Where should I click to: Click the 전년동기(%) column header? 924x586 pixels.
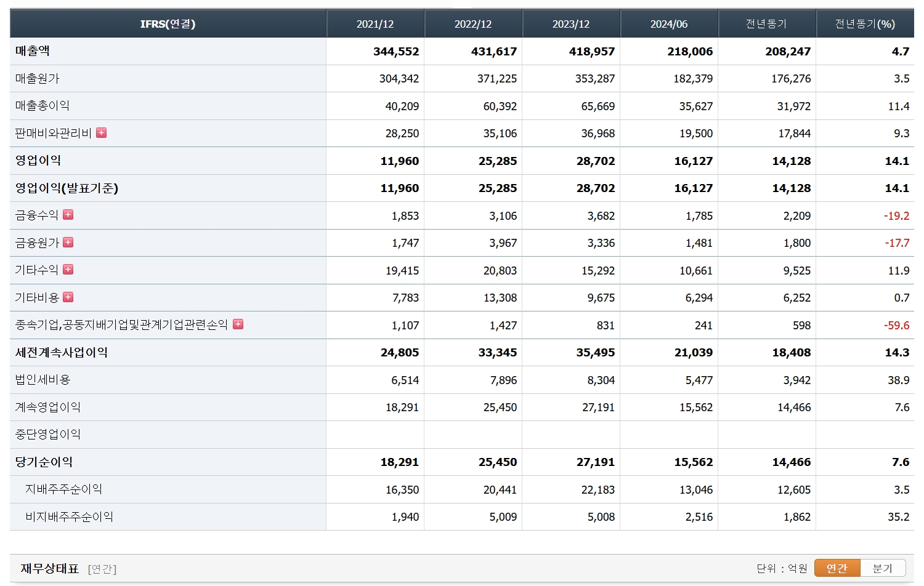coord(865,24)
